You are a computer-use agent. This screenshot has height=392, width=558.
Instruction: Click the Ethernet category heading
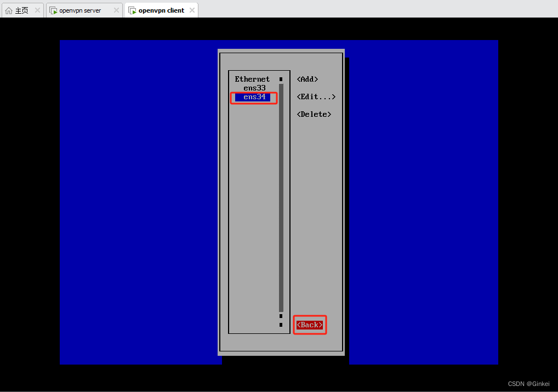tap(252, 79)
